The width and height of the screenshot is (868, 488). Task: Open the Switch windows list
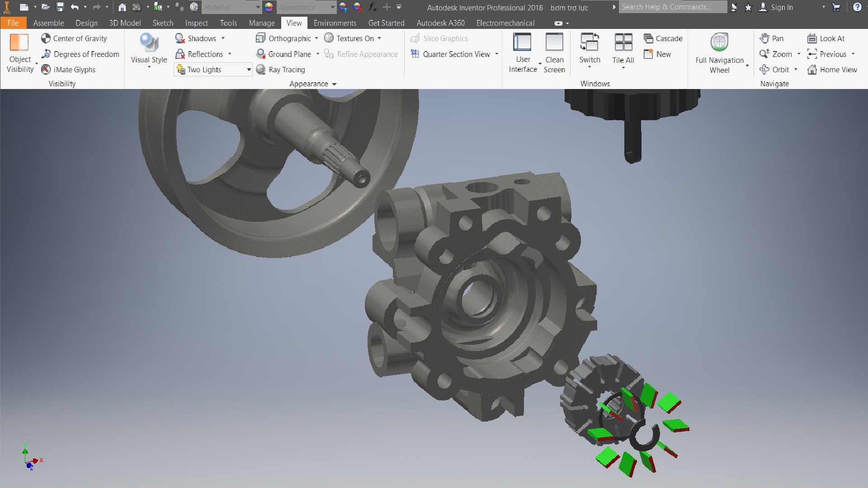590,51
